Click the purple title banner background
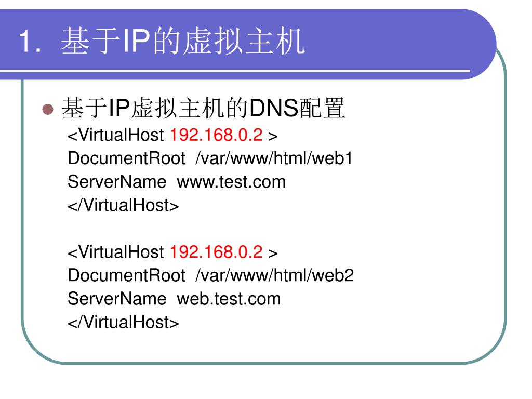This screenshot has height=399, width=532. pos(390,37)
